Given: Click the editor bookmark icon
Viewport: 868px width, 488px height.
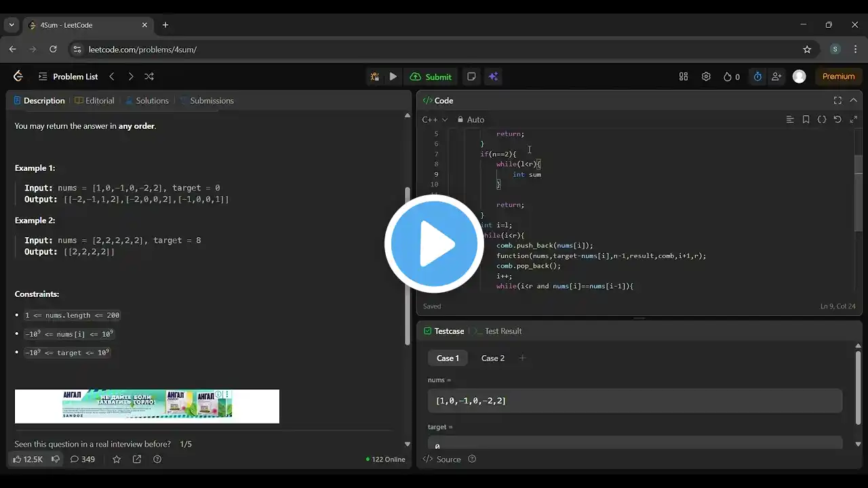Looking at the screenshot, I should click(806, 119).
